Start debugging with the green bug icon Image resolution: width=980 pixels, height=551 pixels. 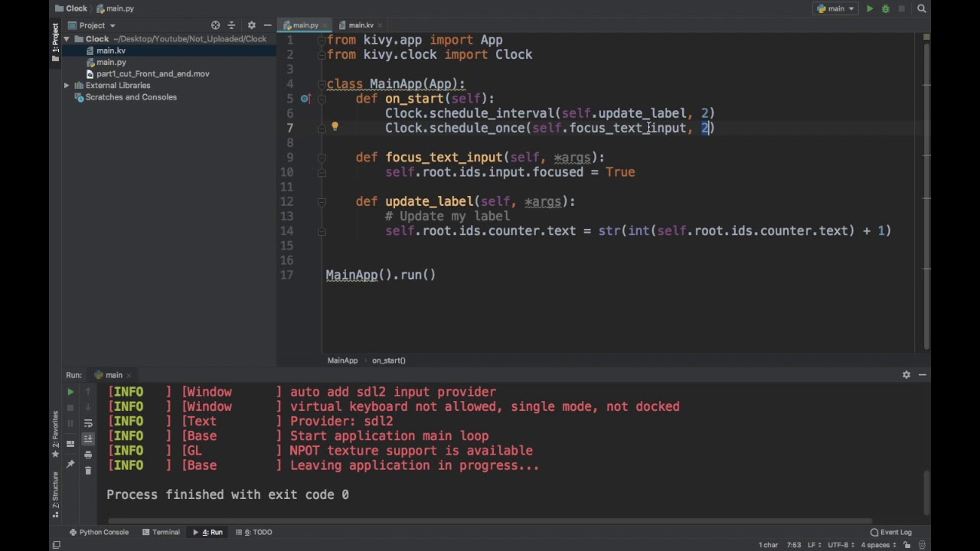pos(886,9)
